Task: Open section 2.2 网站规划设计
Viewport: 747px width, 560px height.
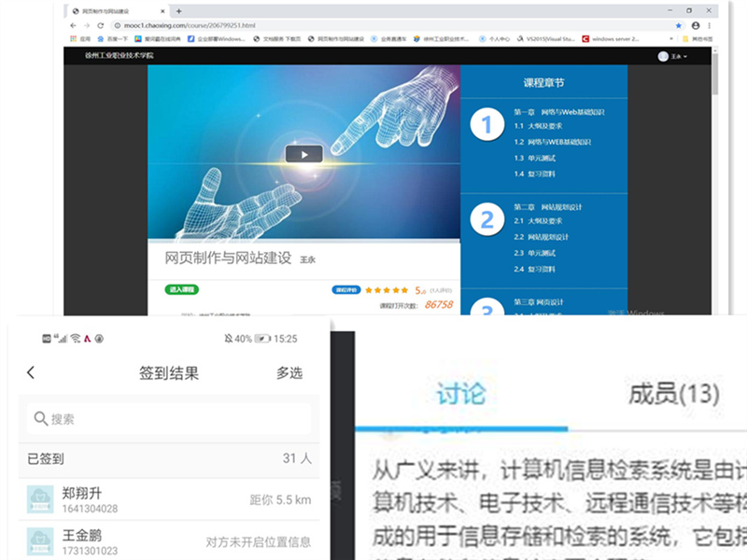Action: tap(542, 237)
